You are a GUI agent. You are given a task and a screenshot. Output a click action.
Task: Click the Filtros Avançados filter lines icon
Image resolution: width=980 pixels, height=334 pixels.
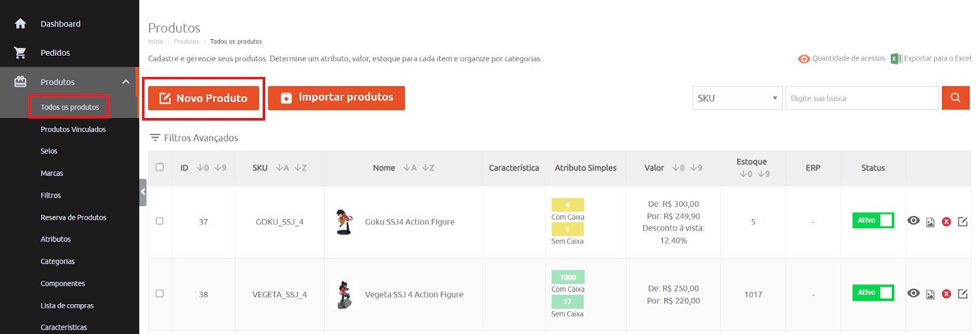coord(155,138)
